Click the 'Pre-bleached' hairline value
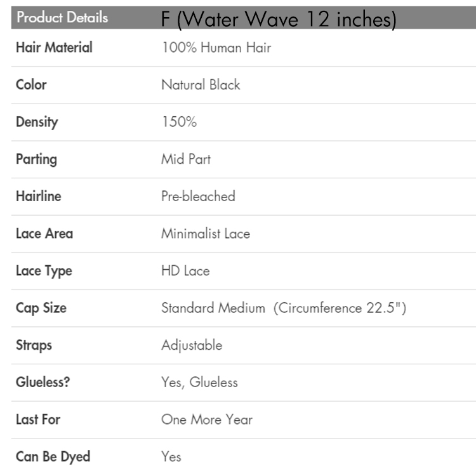The image size is (476, 476). tap(198, 196)
